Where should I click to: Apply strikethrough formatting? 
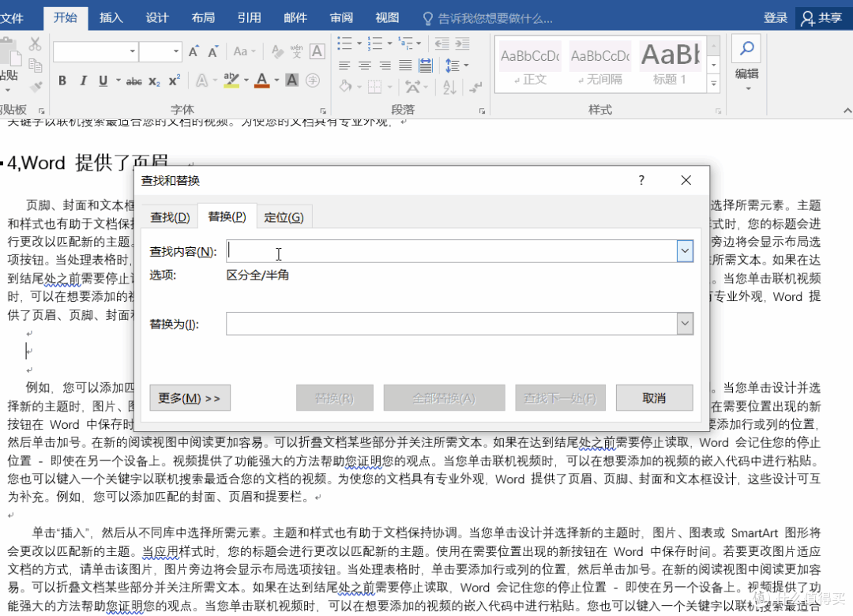coord(134,81)
